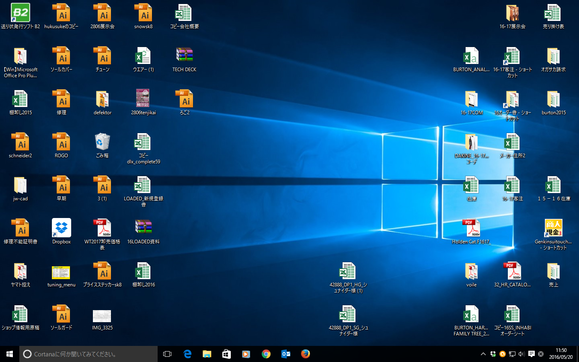The height and width of the screenshot is (362, 579).
Task: Open the LOADED registration Excel file
Action: [x=143, y=185]
